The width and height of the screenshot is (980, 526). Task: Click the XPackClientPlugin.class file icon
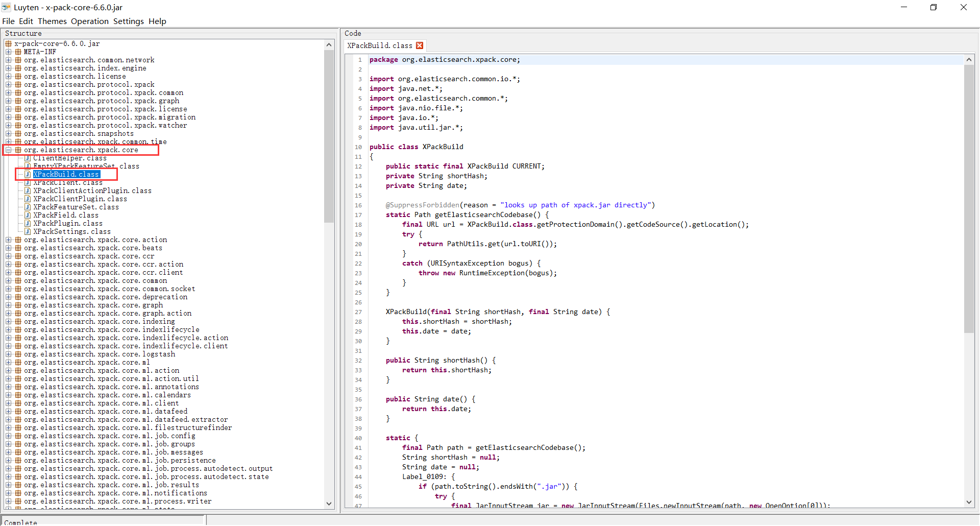(x=28, y=199)
